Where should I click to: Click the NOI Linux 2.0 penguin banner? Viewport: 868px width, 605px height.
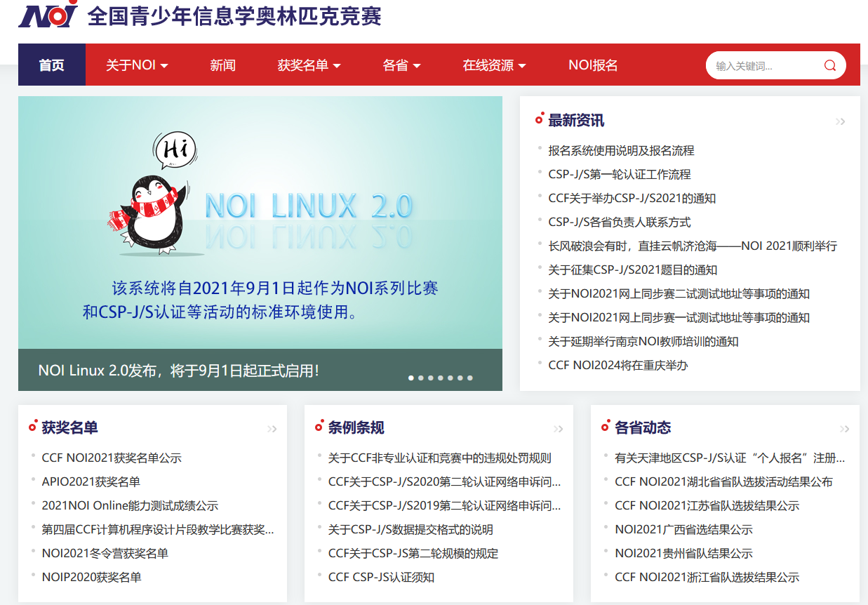click(x=260, y=222)
